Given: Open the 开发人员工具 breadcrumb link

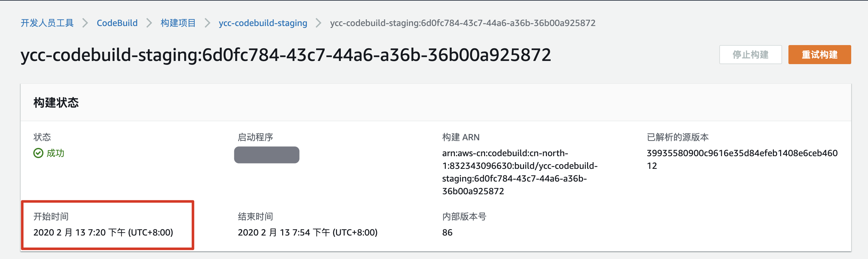Looking at the screenshot, I should (47, 23).
